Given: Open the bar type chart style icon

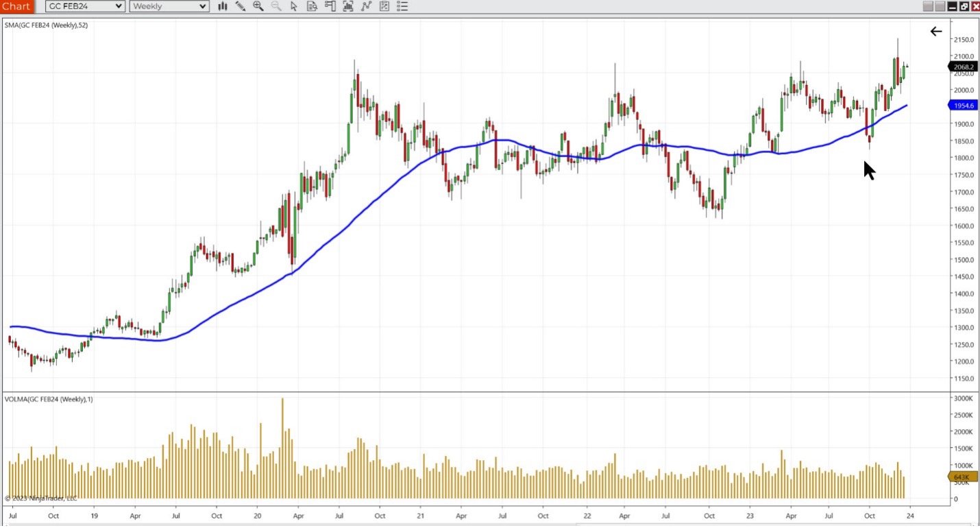Looking at the screenshot, I should coord(223,6).
